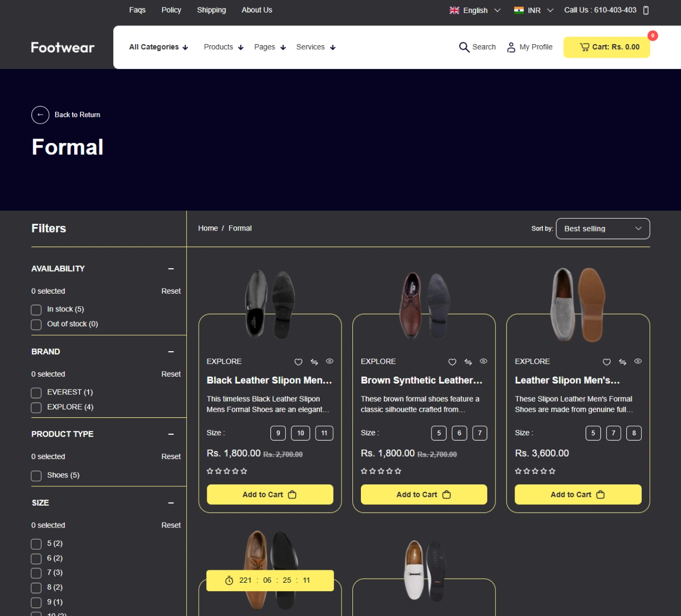Add Brown Synthetic Leather to wishlist heart
This screenshot has height=616, width=681.
452,362
